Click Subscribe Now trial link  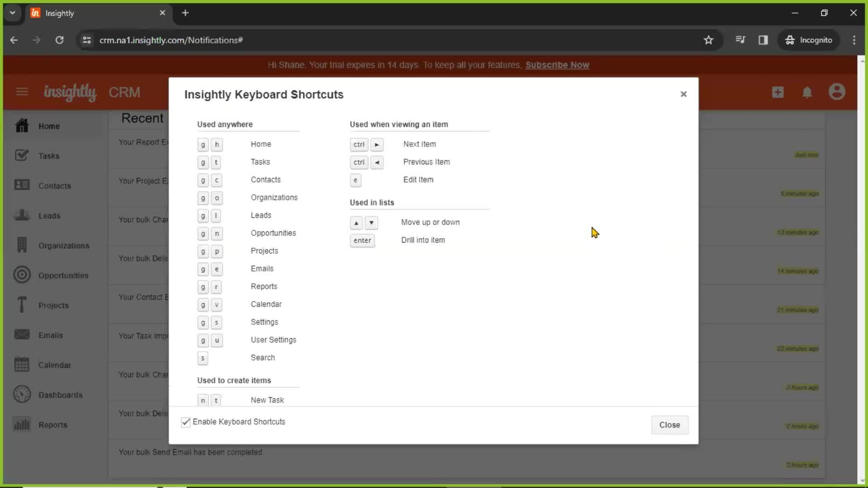(557, 65)
